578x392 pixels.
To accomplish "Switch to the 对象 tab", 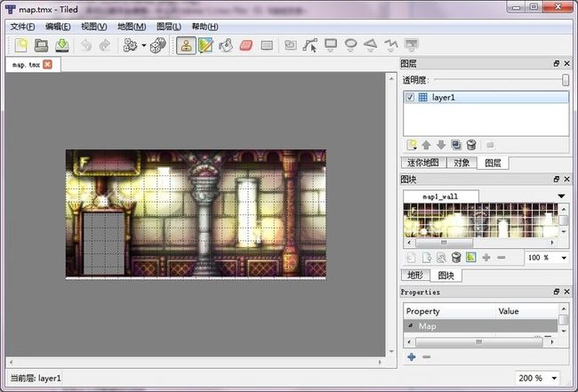I will point(462,163).
